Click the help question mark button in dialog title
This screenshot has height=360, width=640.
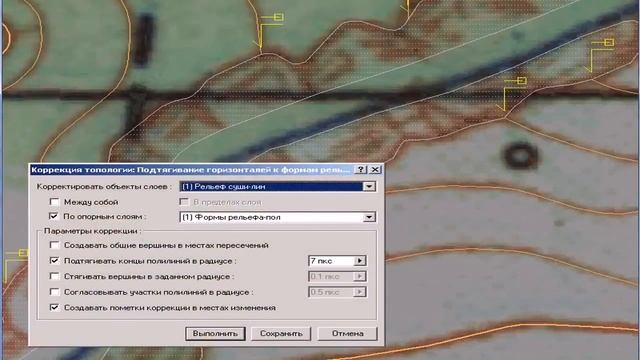point(360,169)
